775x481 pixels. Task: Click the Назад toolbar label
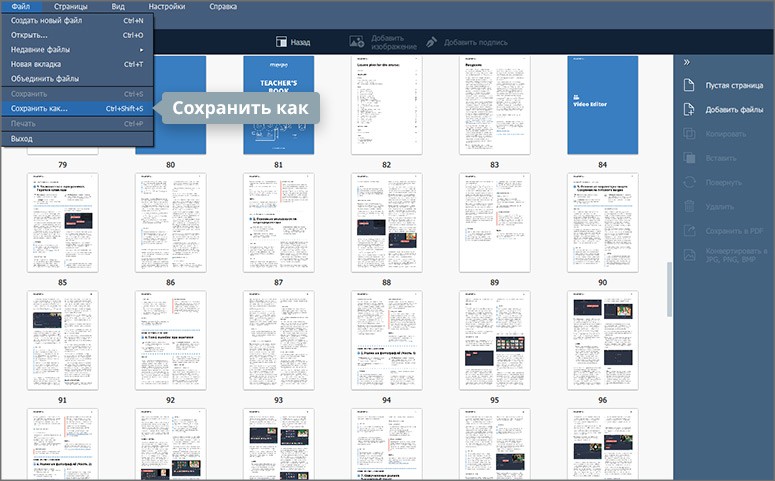(301, 43)
